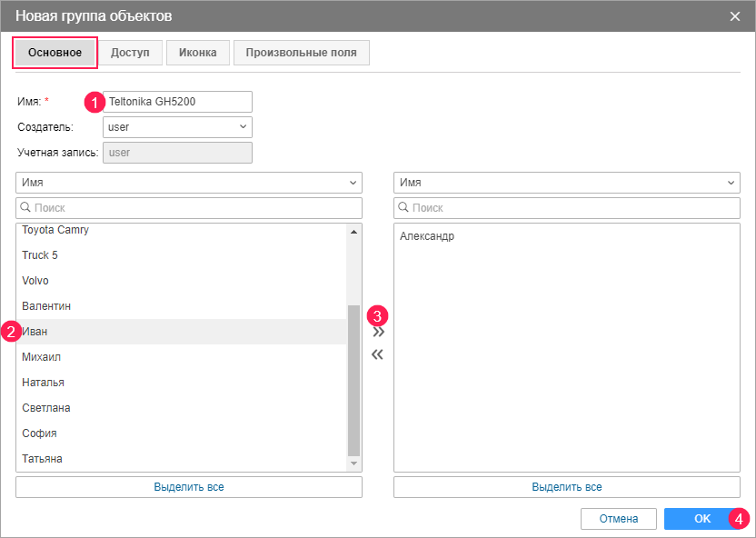
Task: Confirm with the OK button
Action: [702, 519]
